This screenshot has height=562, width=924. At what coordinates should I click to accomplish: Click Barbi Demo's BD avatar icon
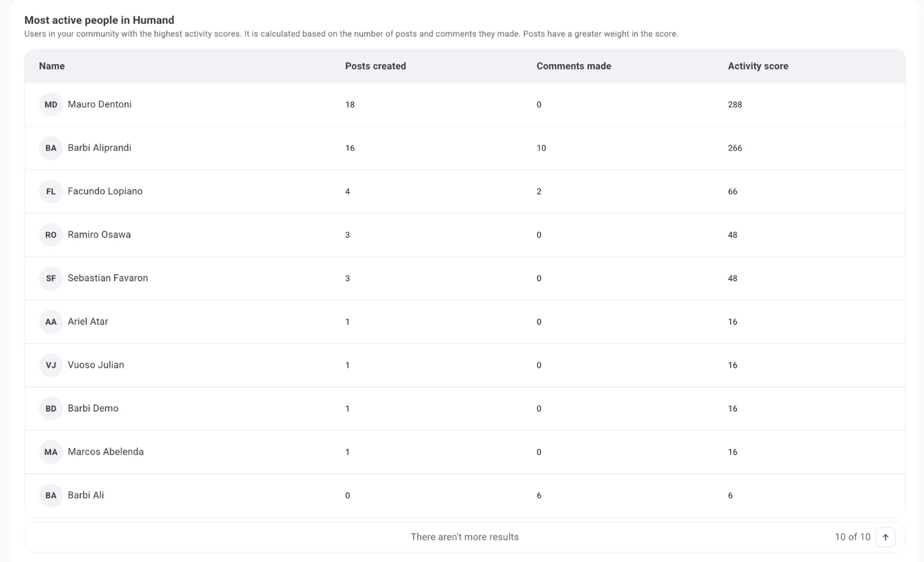click(x=51, y=409)
